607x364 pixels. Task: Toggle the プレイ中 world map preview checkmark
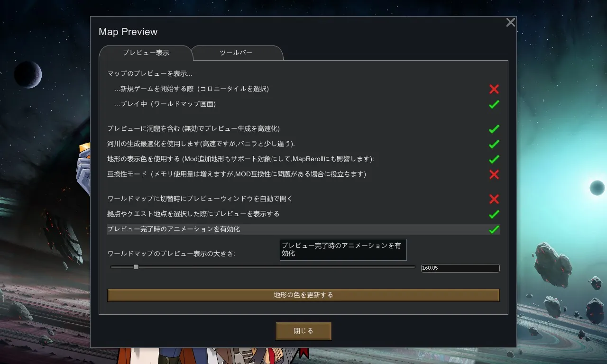[494, 104]
